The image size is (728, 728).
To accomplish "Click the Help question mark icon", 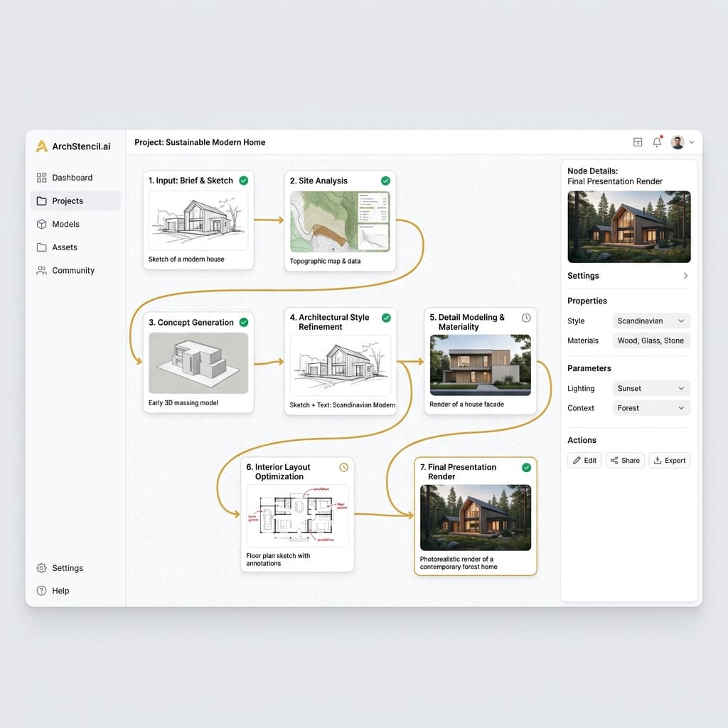I will [41, 591].
